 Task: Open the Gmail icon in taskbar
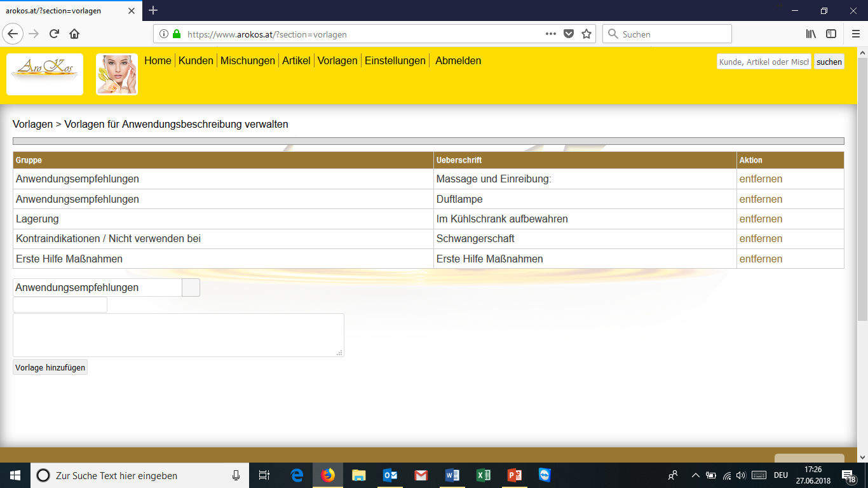pos(421,475)
